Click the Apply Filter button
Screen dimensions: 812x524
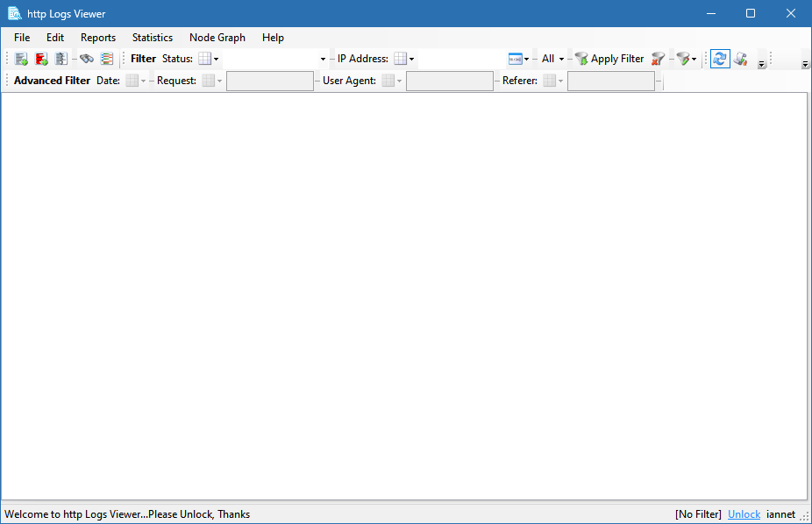tap(609, 59)
